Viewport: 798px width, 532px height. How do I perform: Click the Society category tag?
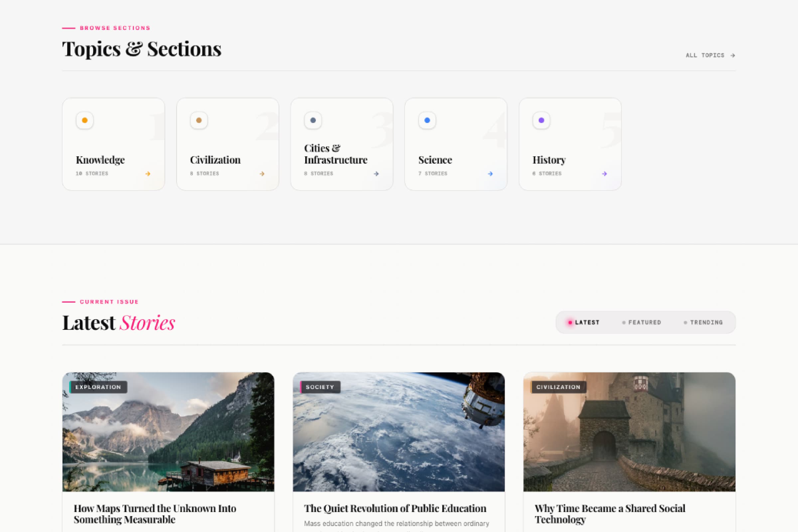pos(320,387)
